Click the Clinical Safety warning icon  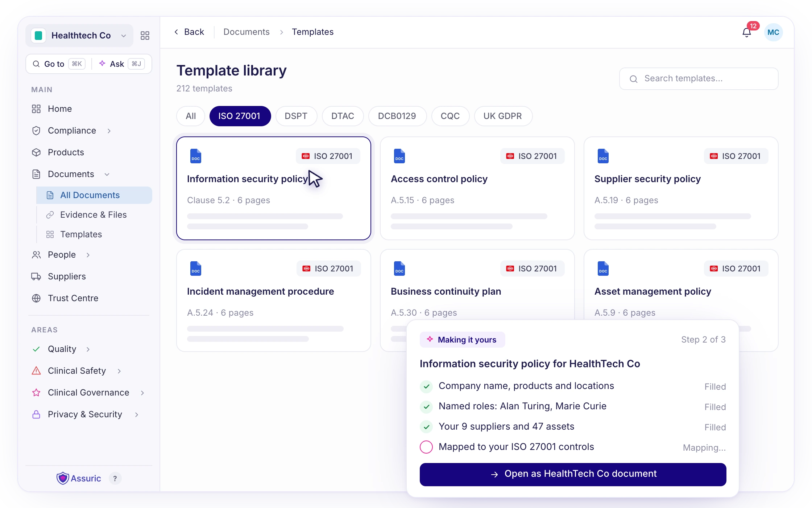36,371
